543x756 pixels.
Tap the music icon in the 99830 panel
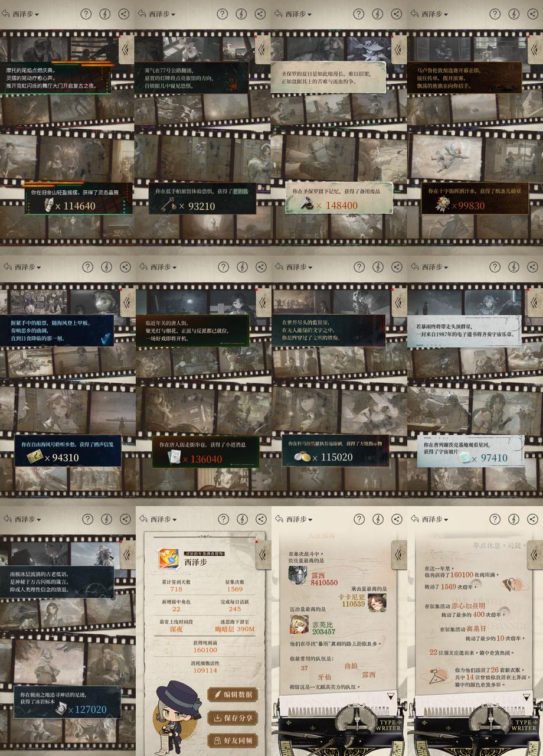(513, 14)
